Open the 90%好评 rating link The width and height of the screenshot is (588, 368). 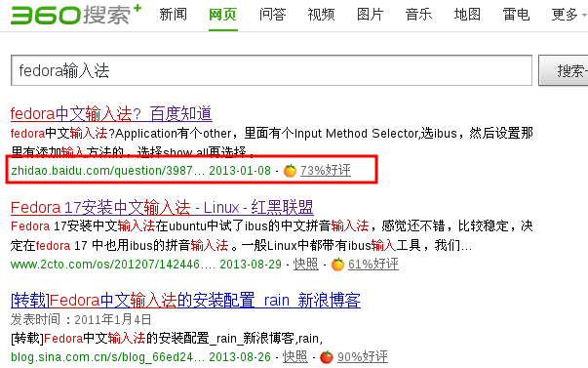(363, 357)
